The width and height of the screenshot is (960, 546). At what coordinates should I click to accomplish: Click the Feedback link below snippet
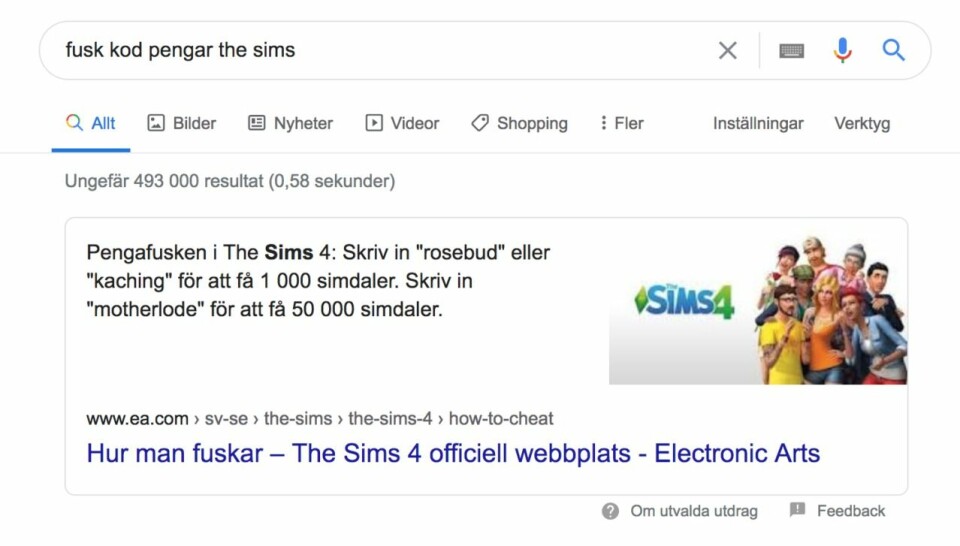click(x=851, y=511)
